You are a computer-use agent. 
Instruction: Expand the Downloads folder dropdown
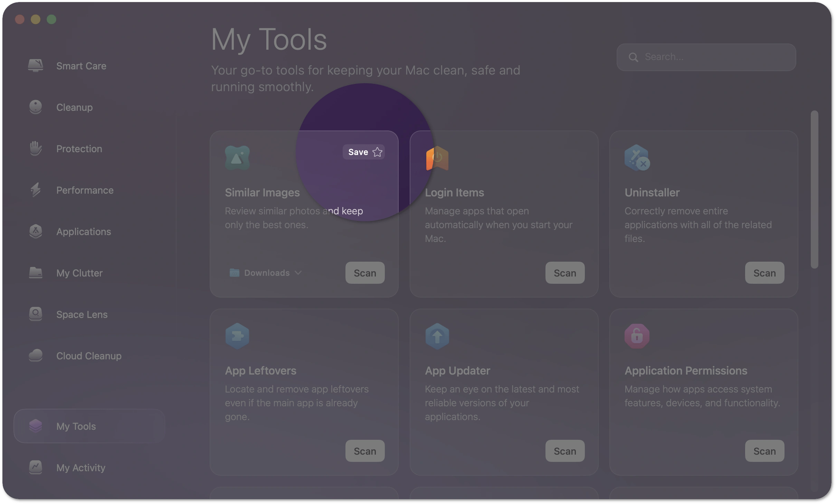coord(266,273)
